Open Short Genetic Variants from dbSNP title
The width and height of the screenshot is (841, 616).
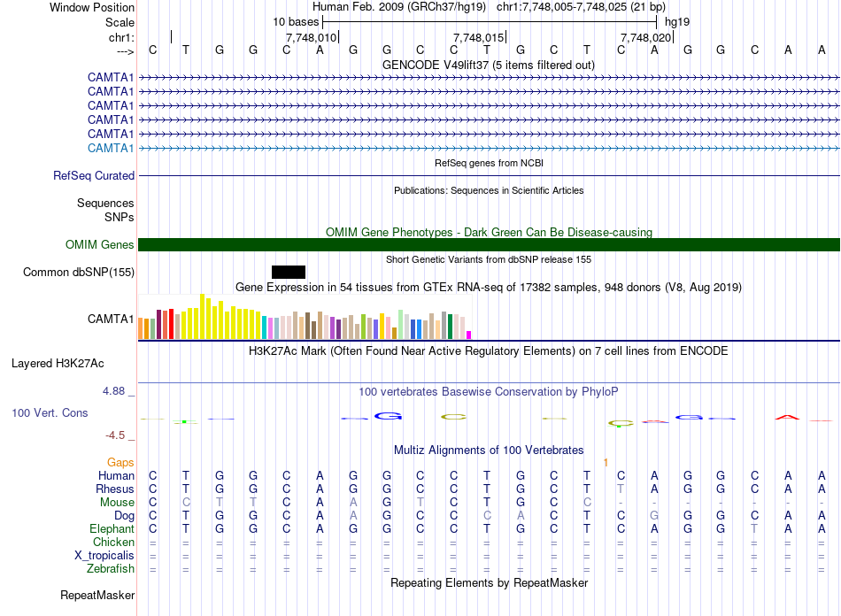pyautogui.click(x=489, y=259)
